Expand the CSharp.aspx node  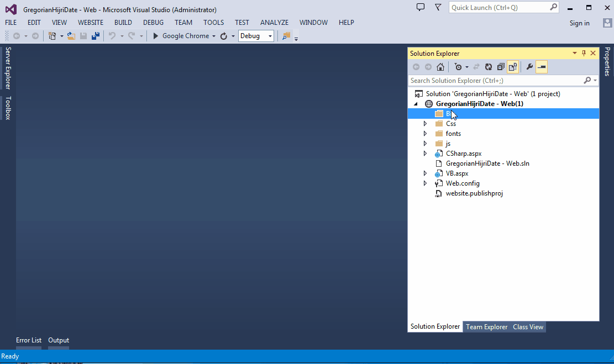(425, 154)
